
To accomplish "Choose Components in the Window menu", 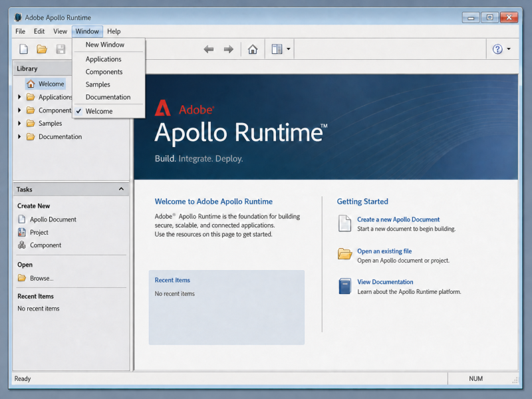I will point(109,72).
